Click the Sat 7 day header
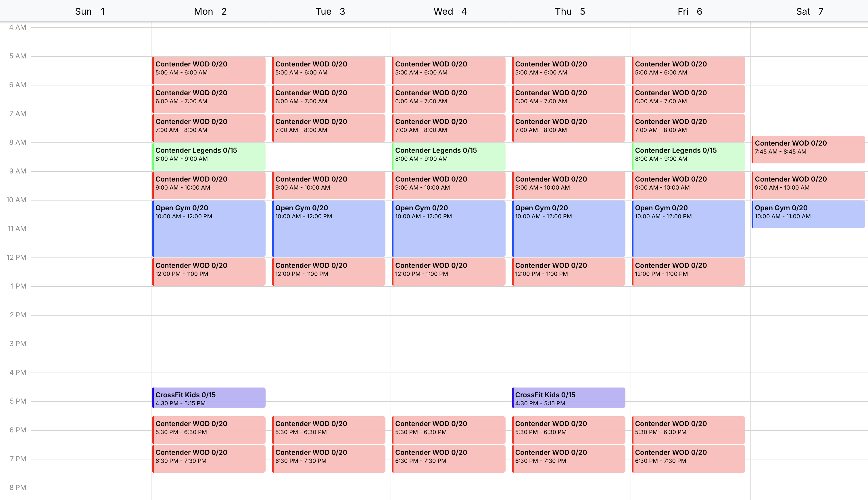The width and height of the screenshot is (868, 500). click(x=809, y=11)
